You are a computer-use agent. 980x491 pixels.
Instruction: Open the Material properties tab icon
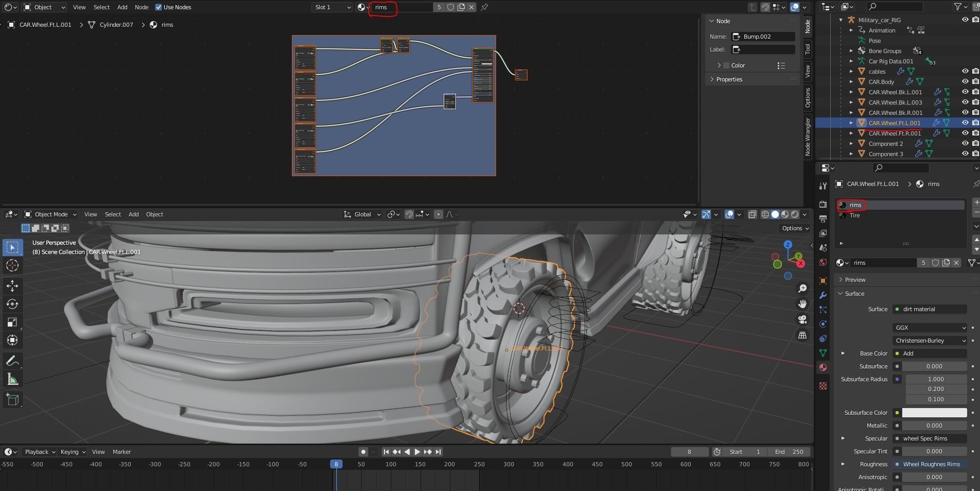[x=823, y=367]
